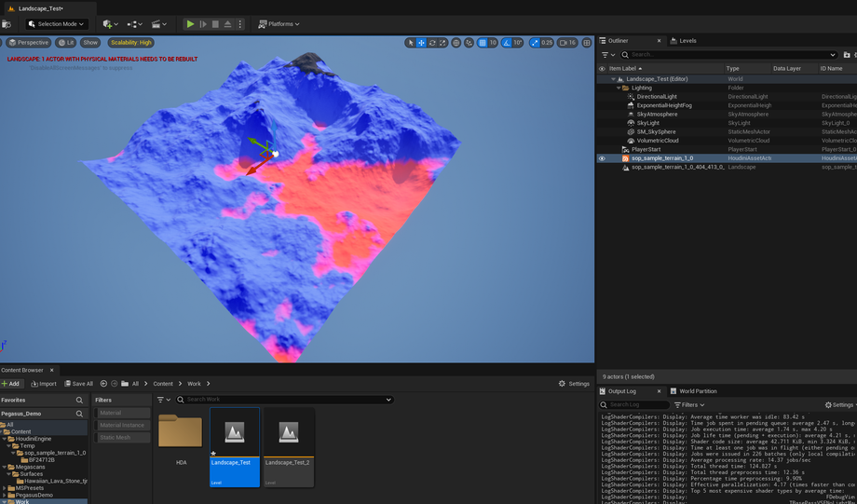Toggle grid snapping in viewport toolbar
The width and height of the screenshot is (857, 504).
[482, 43]
